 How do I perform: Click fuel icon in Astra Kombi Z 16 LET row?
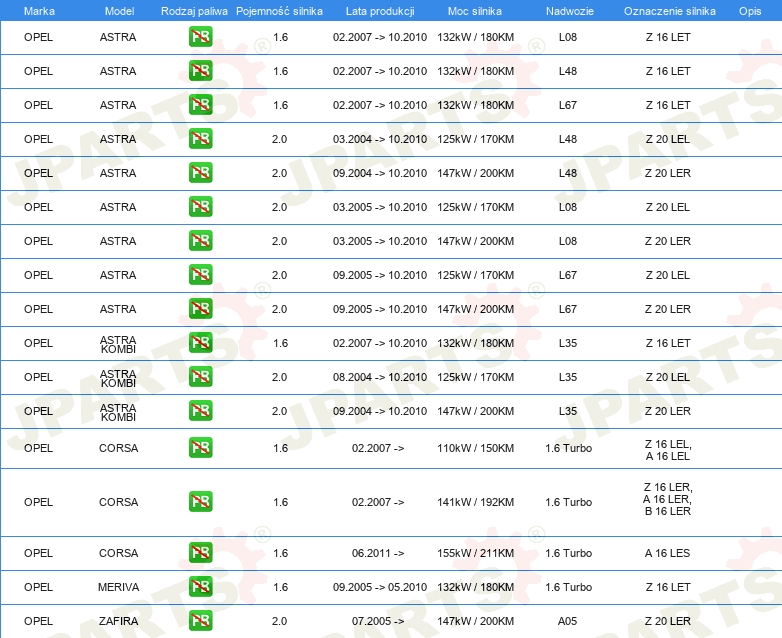(200, 343)
